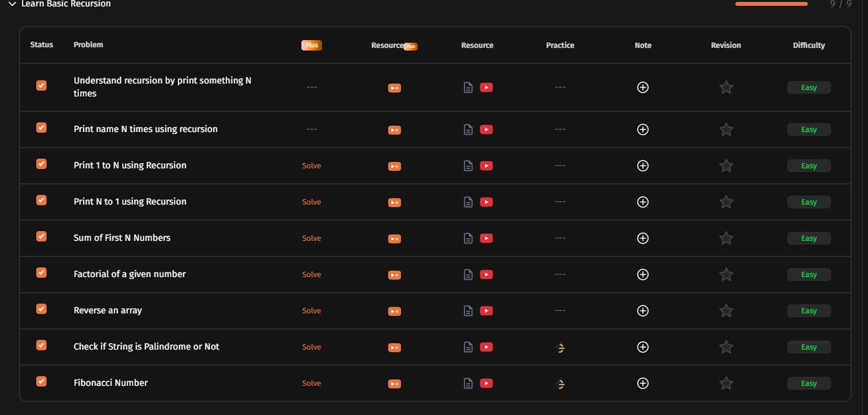Open practice link for Check if String is Palindrome
Viewport: 868px width, 415px height.
[x=560, y=348]
